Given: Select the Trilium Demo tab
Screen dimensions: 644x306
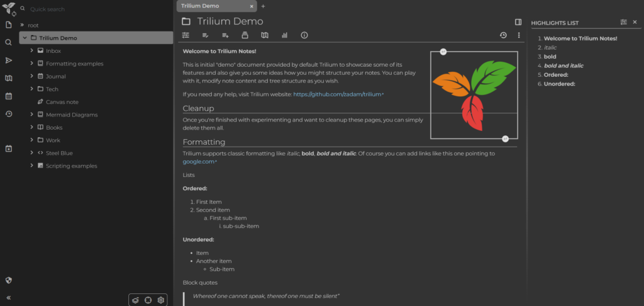Looking at the screenshot, I should (216, 6).
